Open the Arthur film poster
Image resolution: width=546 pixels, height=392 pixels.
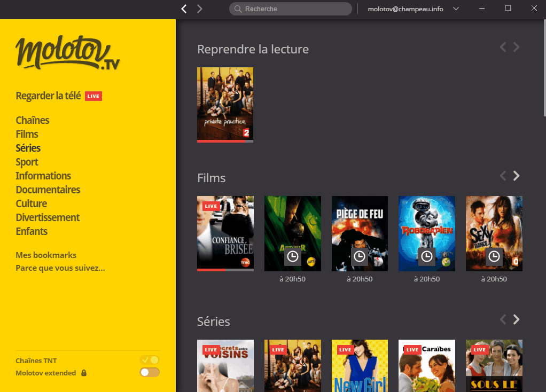pos(293,233)
